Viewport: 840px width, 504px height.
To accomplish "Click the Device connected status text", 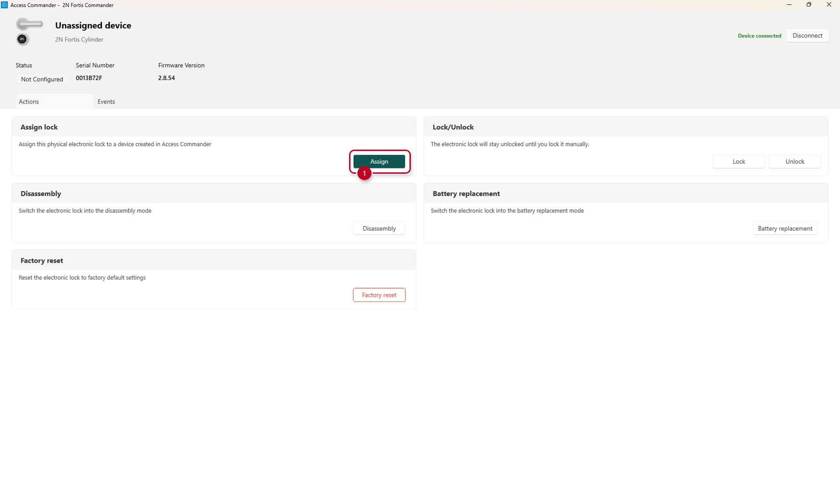I will coord(759,36).
